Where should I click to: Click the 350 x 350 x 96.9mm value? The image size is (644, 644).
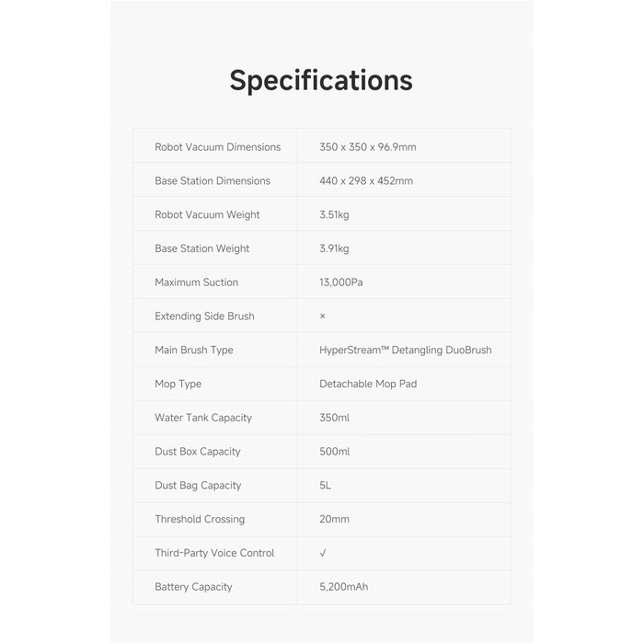pyautogui.click(x=368, y=147)
